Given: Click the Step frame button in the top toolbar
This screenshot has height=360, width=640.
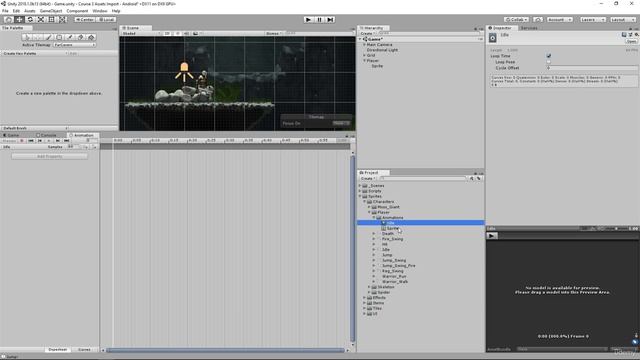Looking at the screenshot, I should click(x=330, y=20).
